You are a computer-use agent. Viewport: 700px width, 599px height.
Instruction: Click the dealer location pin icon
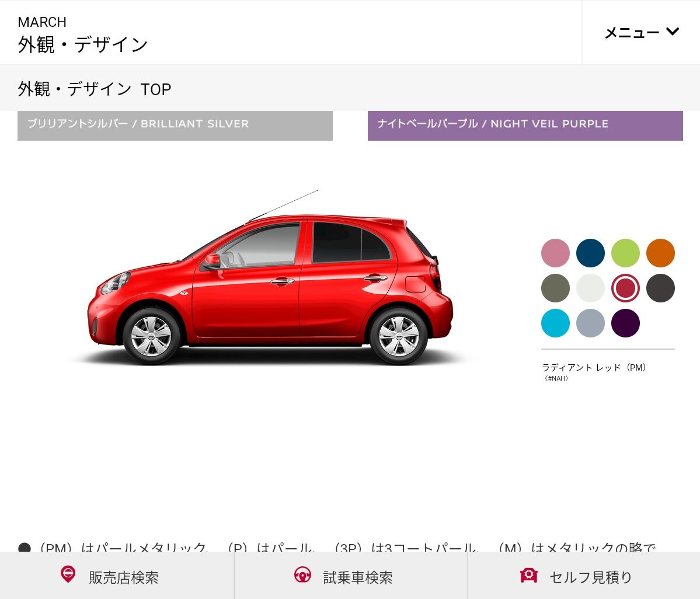[x=68, y=574]
